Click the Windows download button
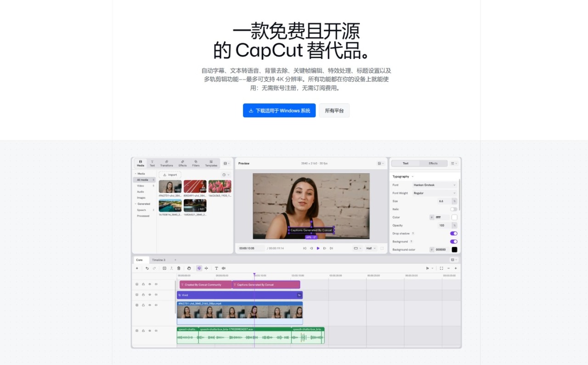Viewport: 588px width, 365px height. point(279,110)
